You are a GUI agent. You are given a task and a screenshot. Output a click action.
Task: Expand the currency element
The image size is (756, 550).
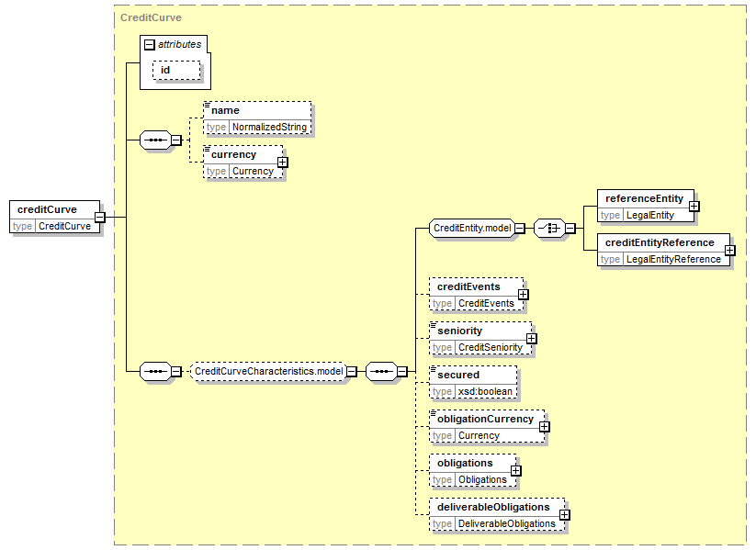(x=283, y=163)
